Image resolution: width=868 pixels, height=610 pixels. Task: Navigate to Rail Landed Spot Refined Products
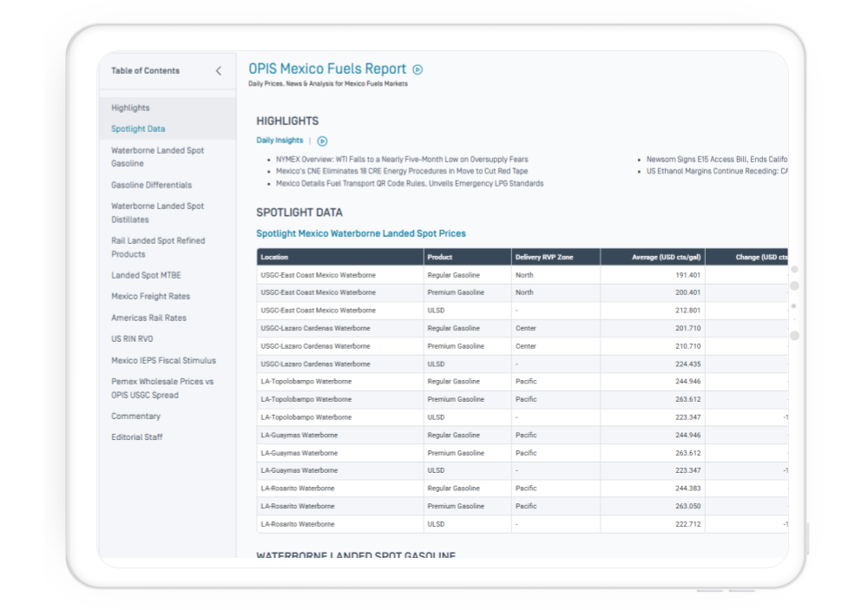(x=158, y=247)
